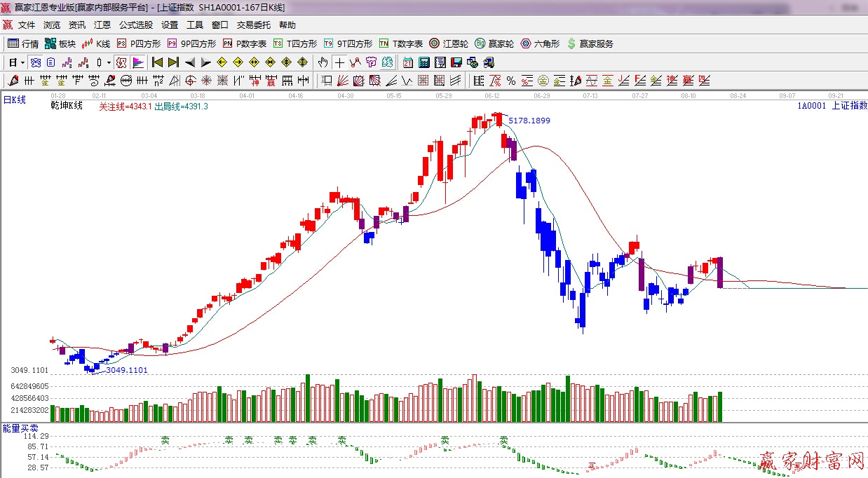Open the calendar date icon
The image size is (868, 478).
pos(408,62)
